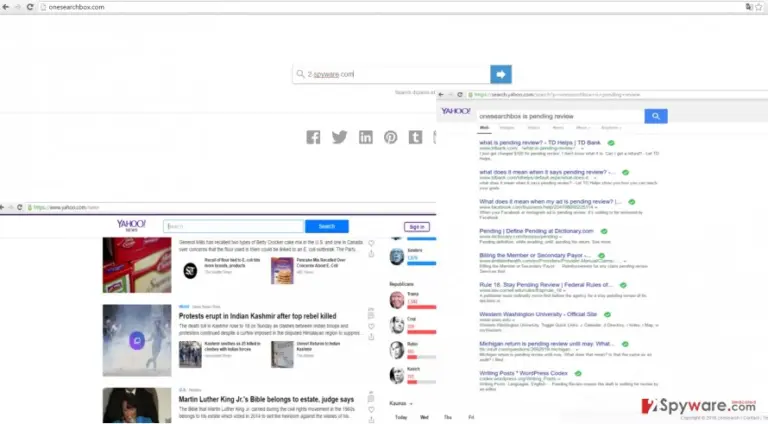Click the Yahoo magnifier search button
The image size is (768, 424).
[656, 116]
